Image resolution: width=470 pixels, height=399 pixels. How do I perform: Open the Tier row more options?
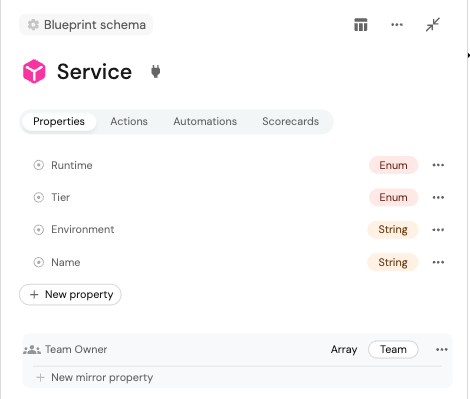[438, 197]
